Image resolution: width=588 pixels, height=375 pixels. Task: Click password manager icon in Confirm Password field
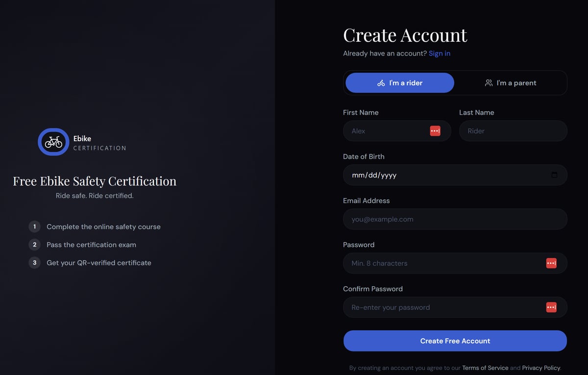[x=551, y=307]
